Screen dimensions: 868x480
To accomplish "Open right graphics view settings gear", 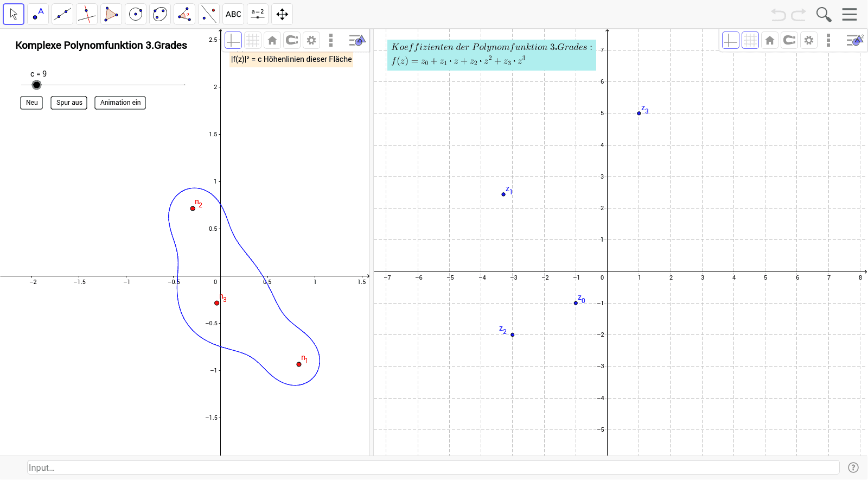I will pyautogui.click(x=809, y=40).
